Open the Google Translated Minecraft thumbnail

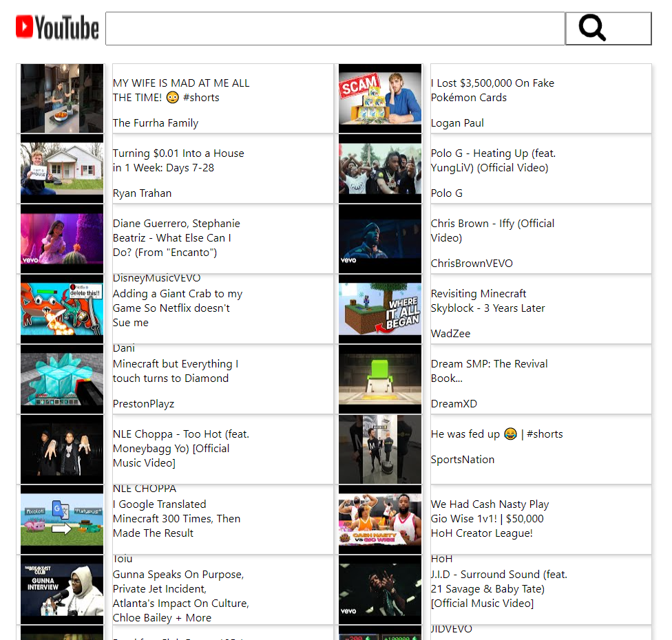pos(62,520)
